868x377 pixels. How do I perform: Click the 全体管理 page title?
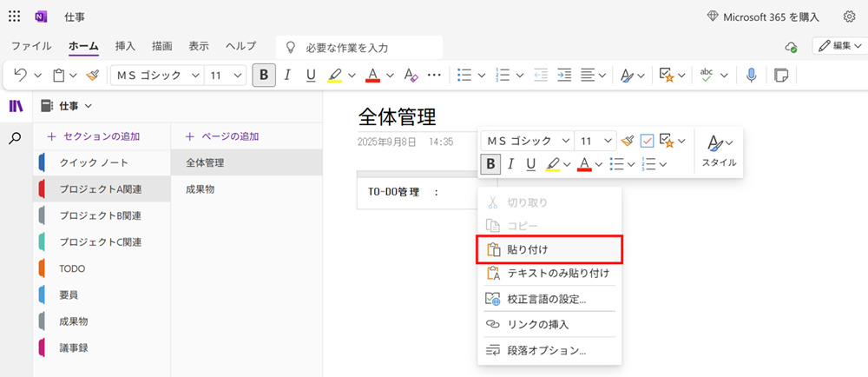click(398, 116)
